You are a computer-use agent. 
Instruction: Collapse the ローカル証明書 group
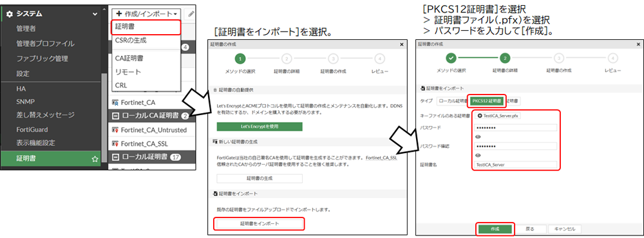[x=115, y=157]
